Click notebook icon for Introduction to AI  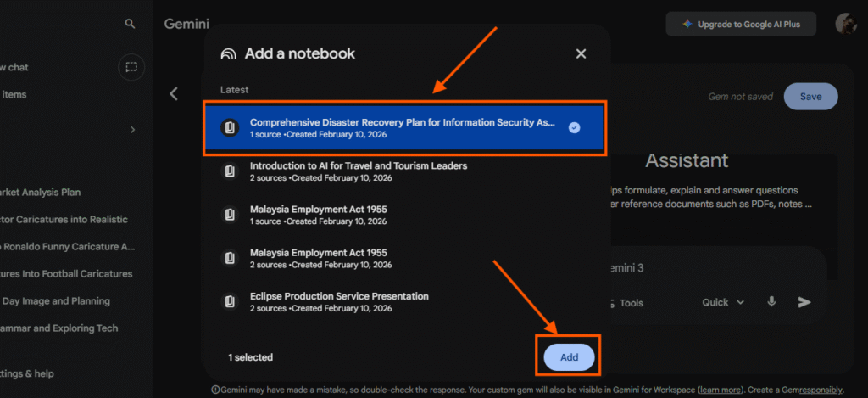point(229,171)
